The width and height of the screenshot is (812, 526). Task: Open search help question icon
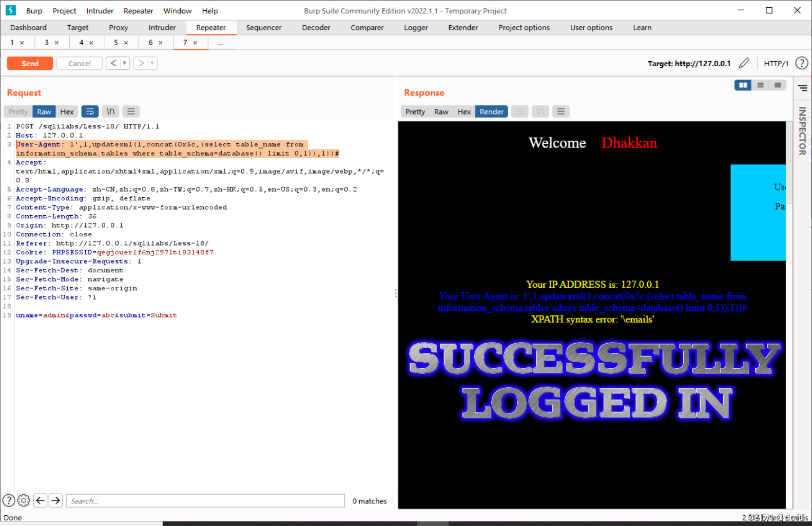[9, 500]
